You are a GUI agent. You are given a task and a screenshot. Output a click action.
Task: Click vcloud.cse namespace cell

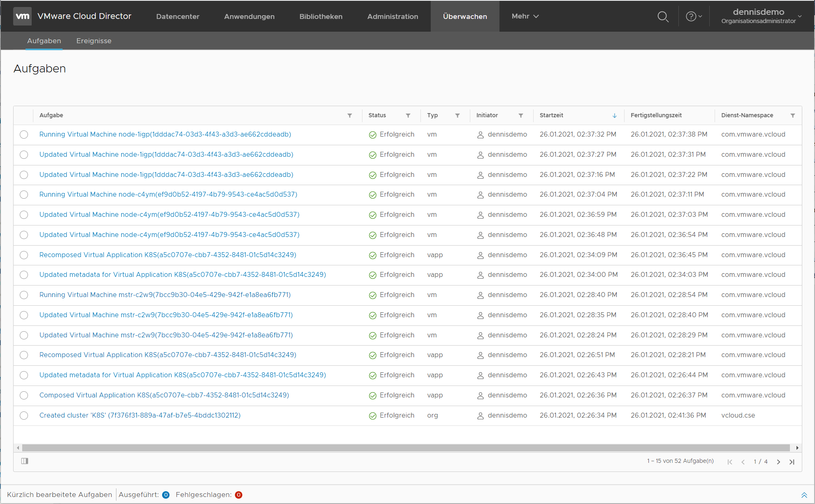pos(738,416)
